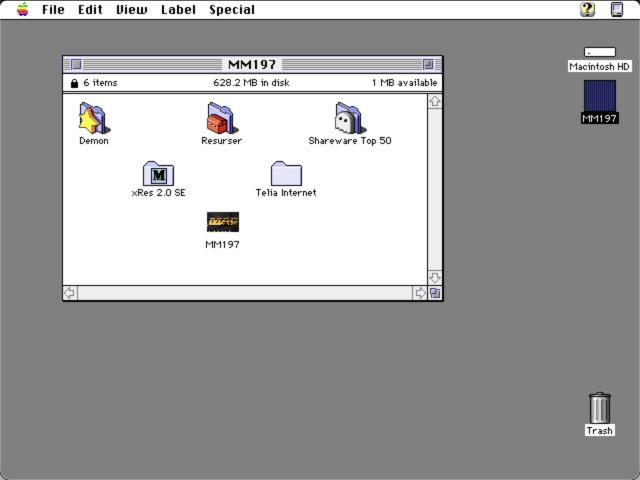Select the Demon folder icon
This screenshot has width=640, height=480.
(x=94, y=118)
